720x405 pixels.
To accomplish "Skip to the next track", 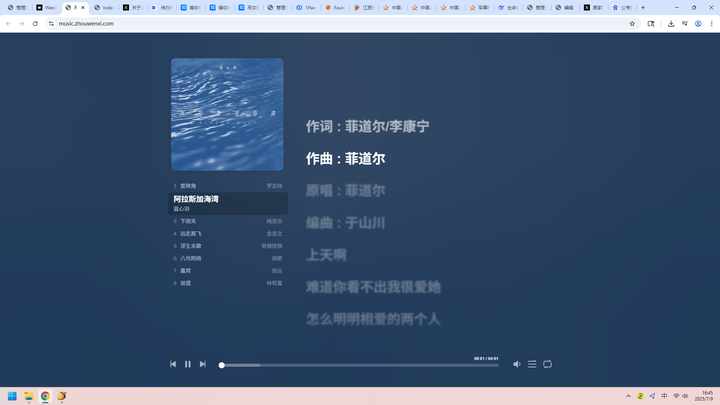I will coord(202,364).
